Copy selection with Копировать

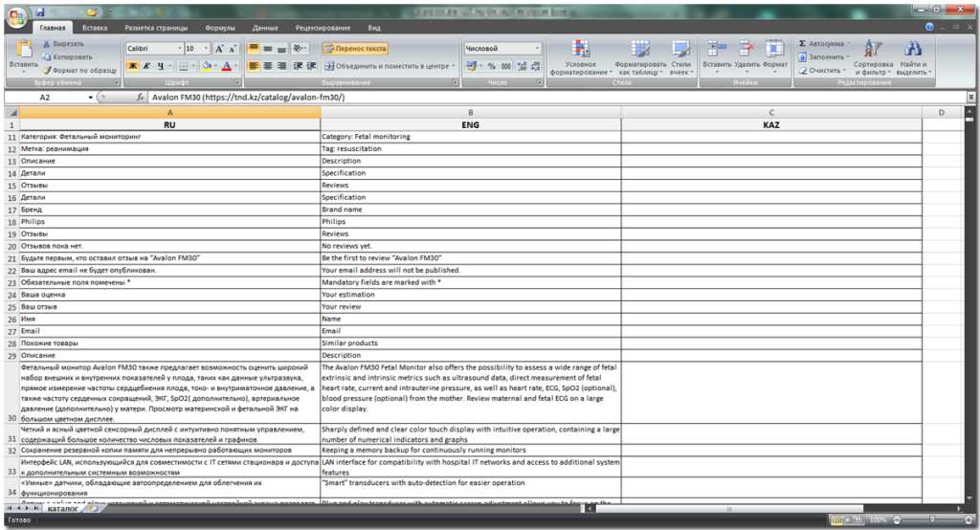pos(67,56)
